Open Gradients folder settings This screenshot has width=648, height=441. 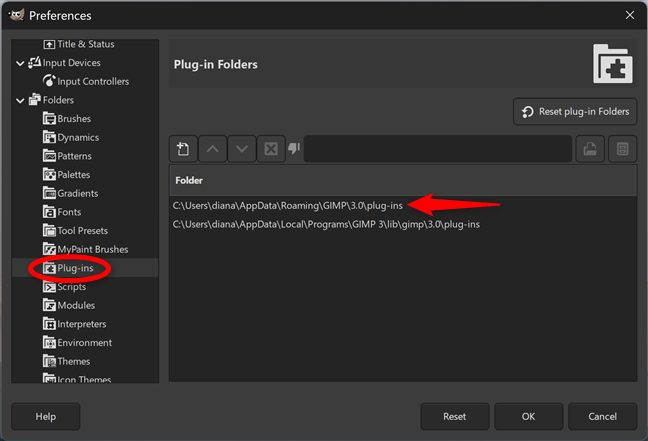click(x=71, y=193)
